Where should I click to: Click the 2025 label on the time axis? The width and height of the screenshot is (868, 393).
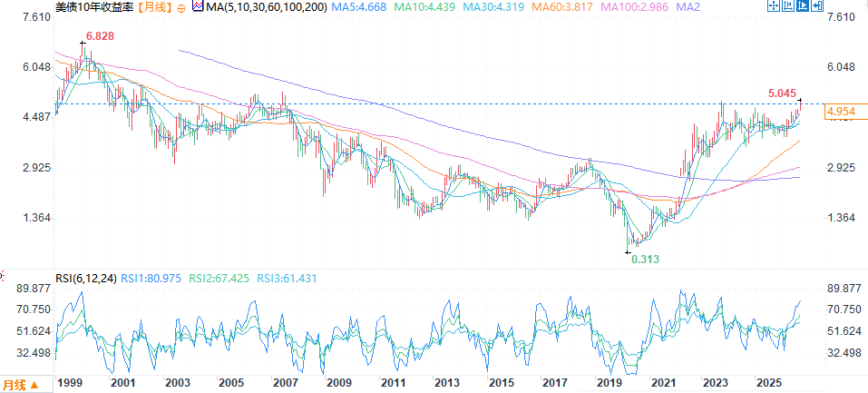[x=769, y=383]
